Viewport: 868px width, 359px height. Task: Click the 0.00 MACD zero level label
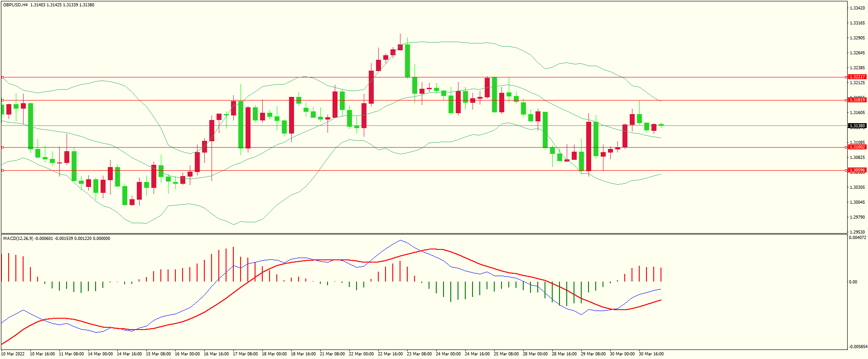pos(853,282)
